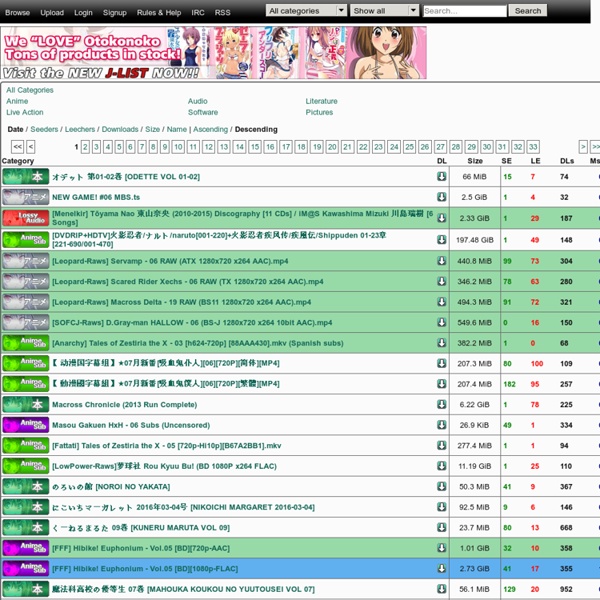The image size is (600, 600).
Task: Go to page 33
Action: (533, 147)
